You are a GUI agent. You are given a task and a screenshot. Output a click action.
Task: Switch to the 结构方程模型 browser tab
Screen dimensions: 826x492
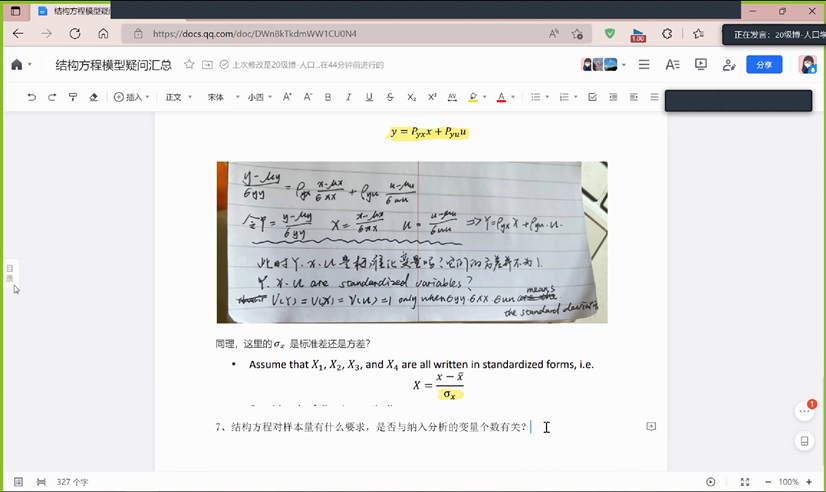[x=75, y=11]
